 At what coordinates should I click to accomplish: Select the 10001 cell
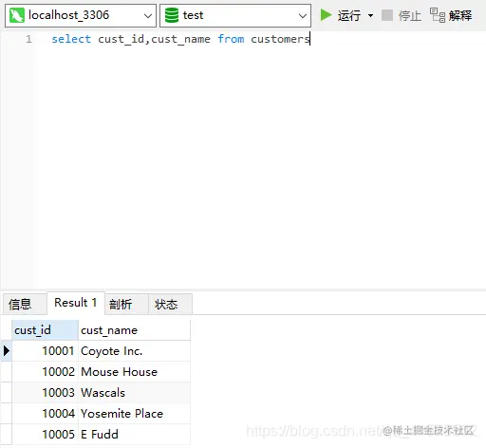[x=45, y=351]
